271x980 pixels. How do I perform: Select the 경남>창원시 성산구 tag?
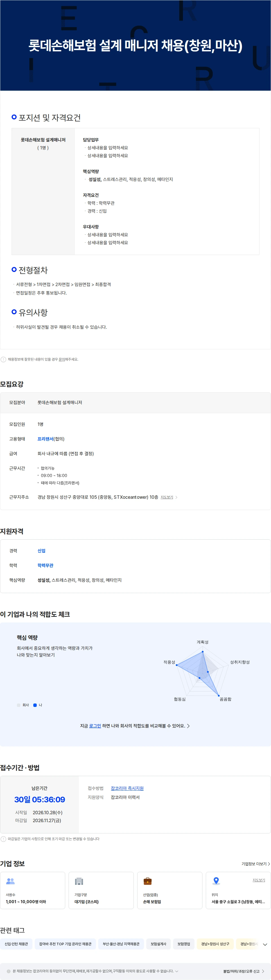point(215,944)
